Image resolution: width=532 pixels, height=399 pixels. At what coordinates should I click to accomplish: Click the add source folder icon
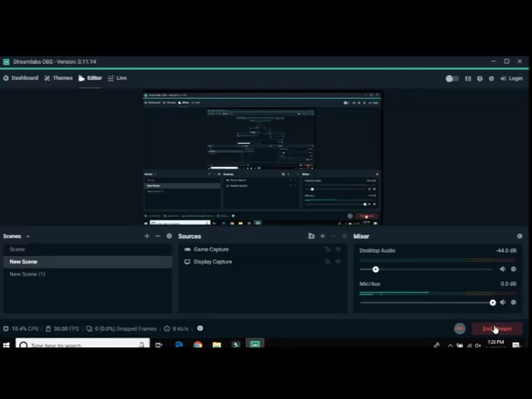312,236
